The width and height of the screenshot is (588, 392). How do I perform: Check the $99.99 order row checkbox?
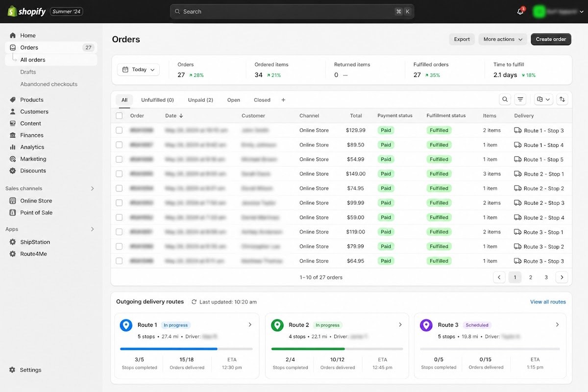tap(119, 203)
